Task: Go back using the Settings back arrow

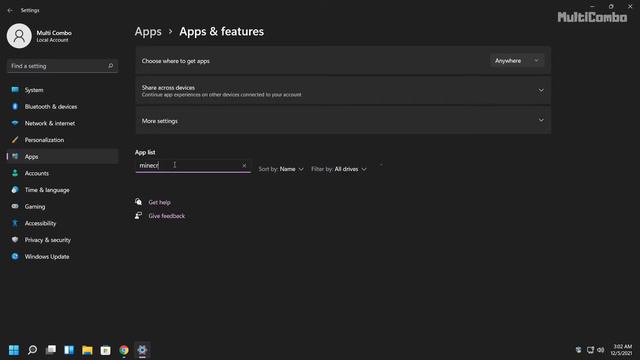Action: click(10, 10)
